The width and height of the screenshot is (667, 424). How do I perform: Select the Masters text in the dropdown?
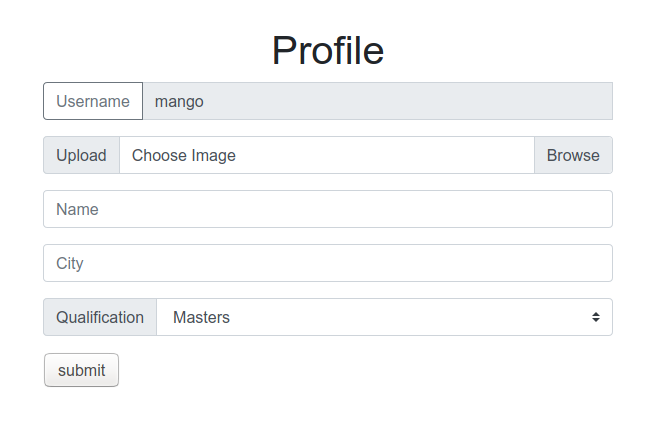point(201,317)
